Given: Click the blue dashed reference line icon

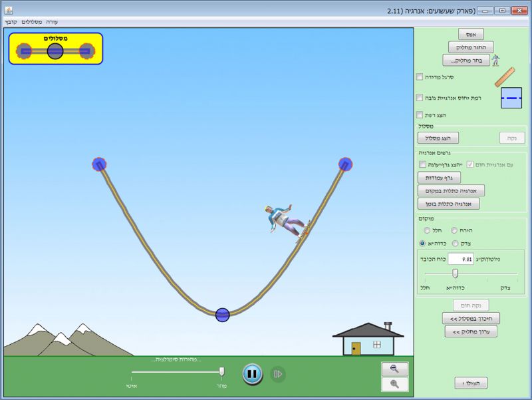Looking at the screenshot, I should tap(511, 98).
